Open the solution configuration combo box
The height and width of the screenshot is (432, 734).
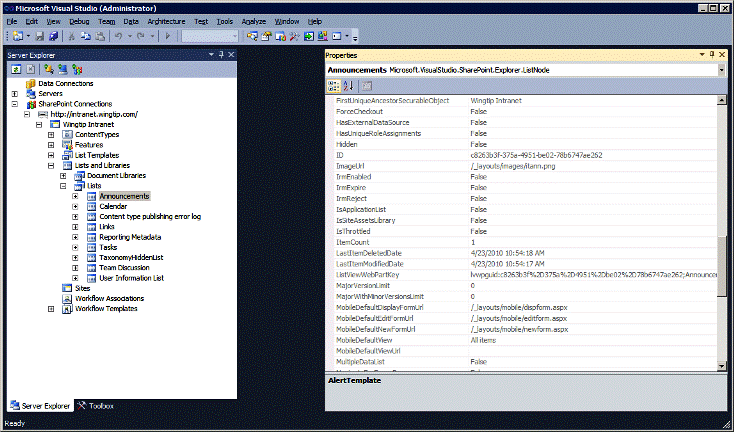(x=210, y=36)
